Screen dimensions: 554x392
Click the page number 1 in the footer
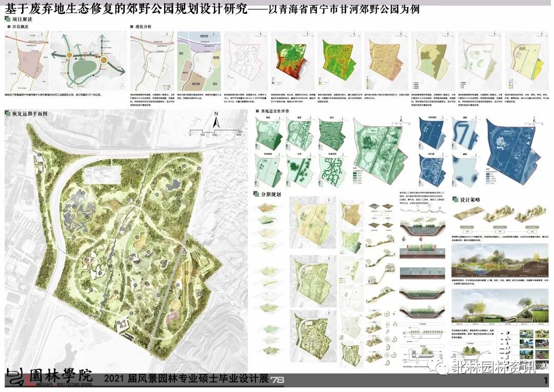click(546, 380)
